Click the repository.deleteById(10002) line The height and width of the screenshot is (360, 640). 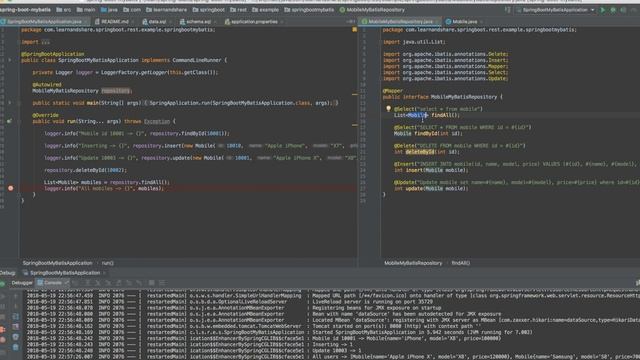click(85, 170)
